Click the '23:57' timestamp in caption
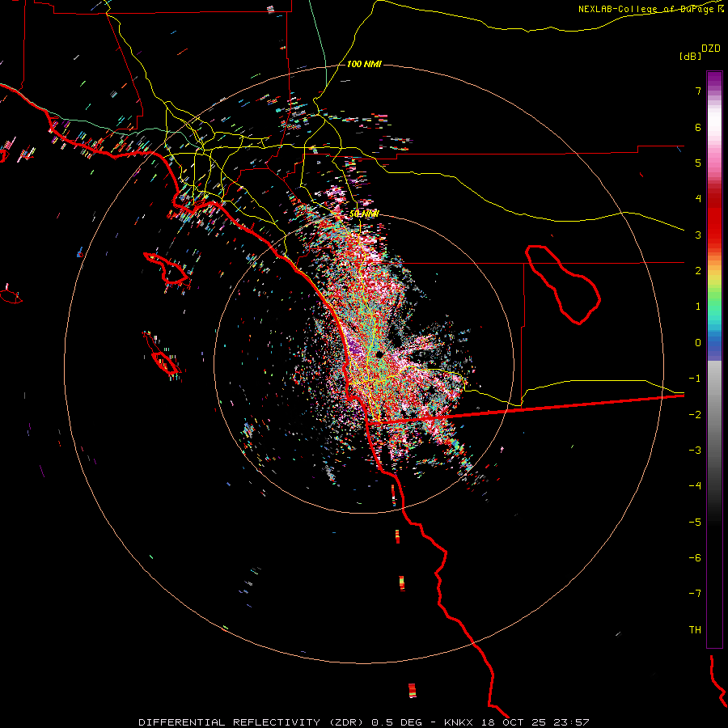The width and height of the screenshot is (728, 728). [x=572, y=722]
